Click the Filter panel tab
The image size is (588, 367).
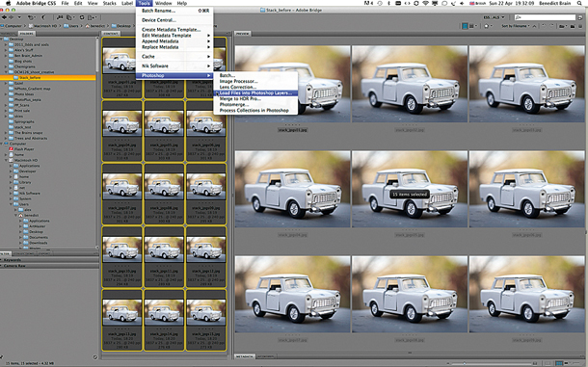click(x=6, y=253)
